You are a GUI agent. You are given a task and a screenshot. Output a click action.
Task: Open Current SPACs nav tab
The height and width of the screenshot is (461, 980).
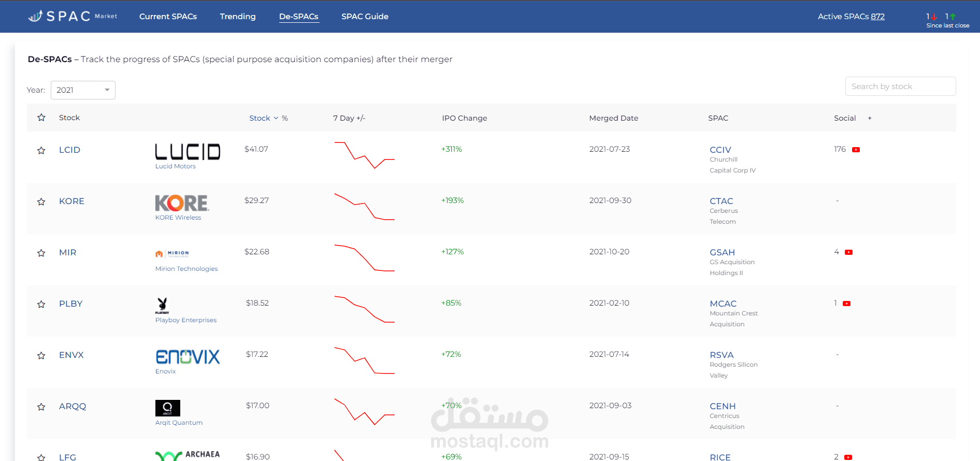click(168, 17)
